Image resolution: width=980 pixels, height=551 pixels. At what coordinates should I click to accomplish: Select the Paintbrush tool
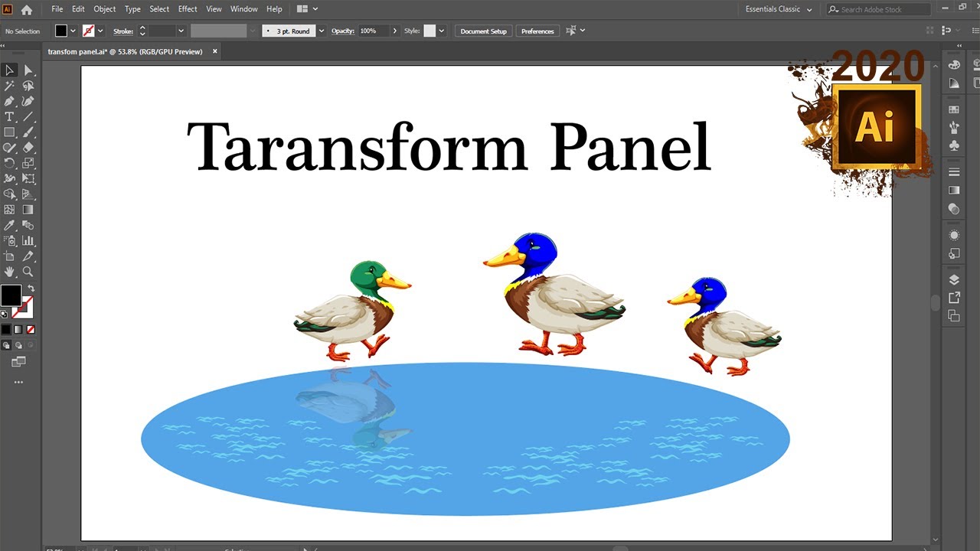click(28, 132)
